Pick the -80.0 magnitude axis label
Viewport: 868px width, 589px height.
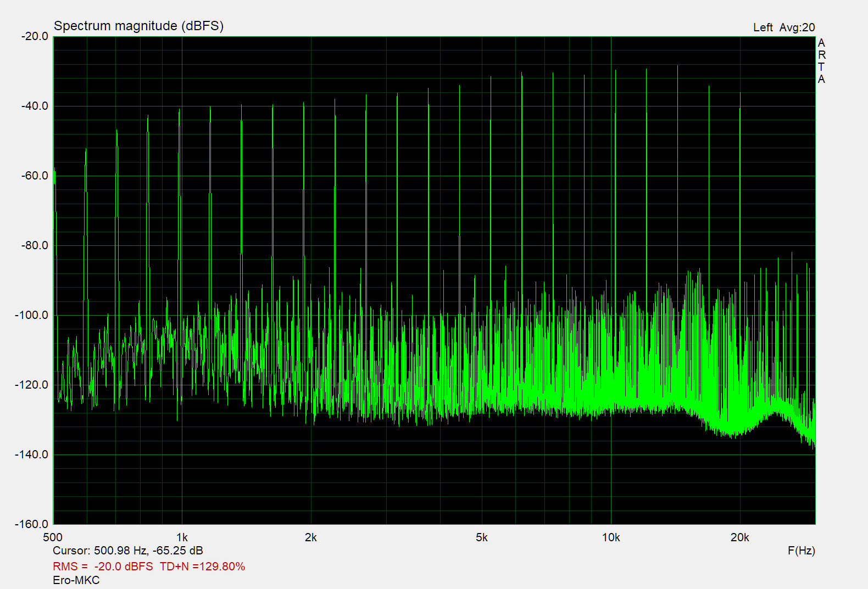pyautogui.click(x=35, y=245)
